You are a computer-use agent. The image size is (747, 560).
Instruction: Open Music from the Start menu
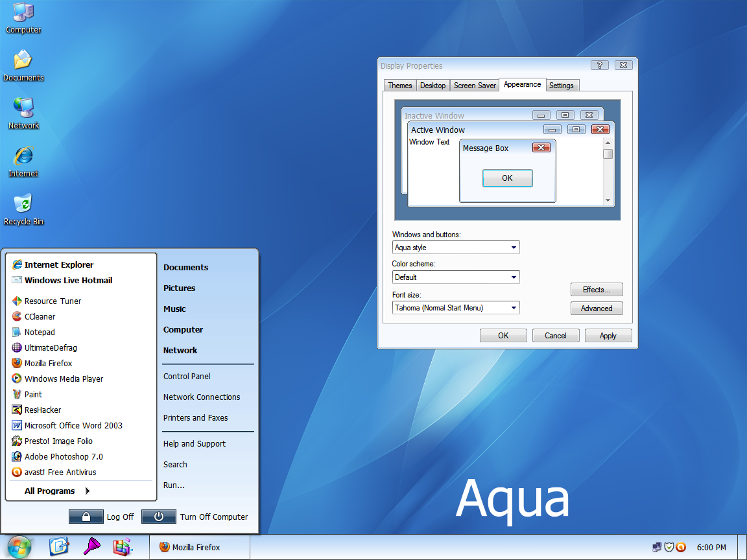(174, 309)
